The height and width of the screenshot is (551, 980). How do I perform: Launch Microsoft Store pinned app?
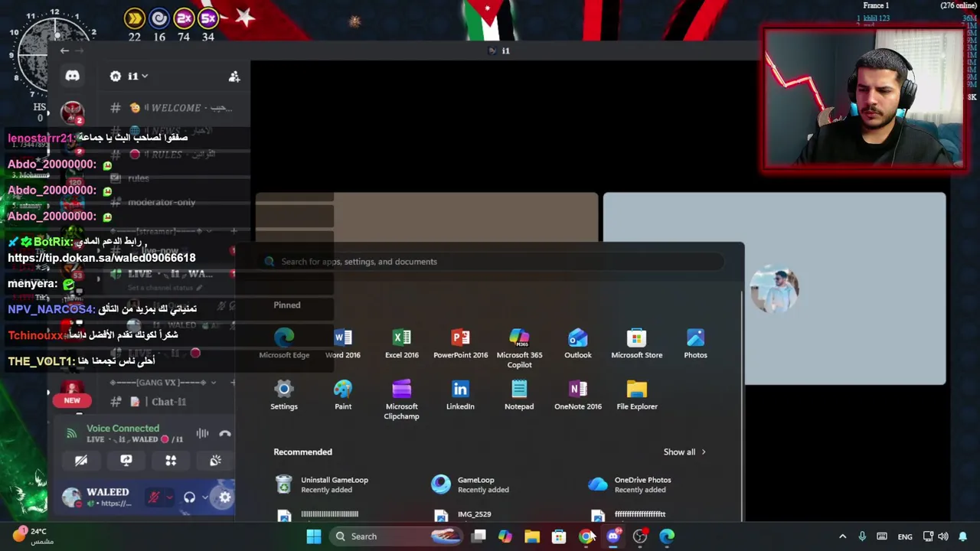coord(637,344)
